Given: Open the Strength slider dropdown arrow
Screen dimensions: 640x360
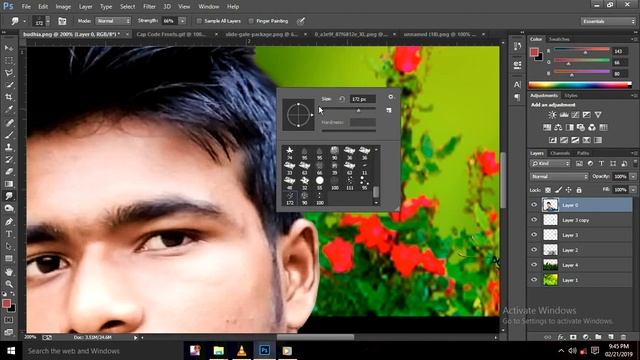Looking at the screenshot, I should pos(182,21).
